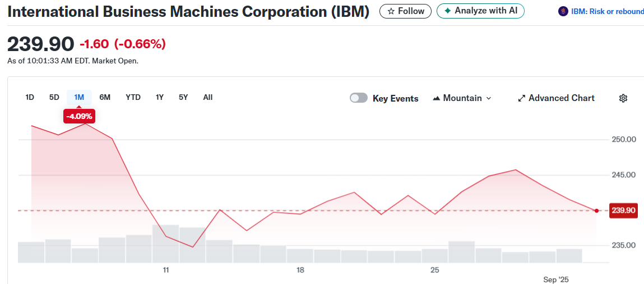Show the 5Y price history
Image resolution: width=644 pixels, height=284 pixels.
[183, 98]
